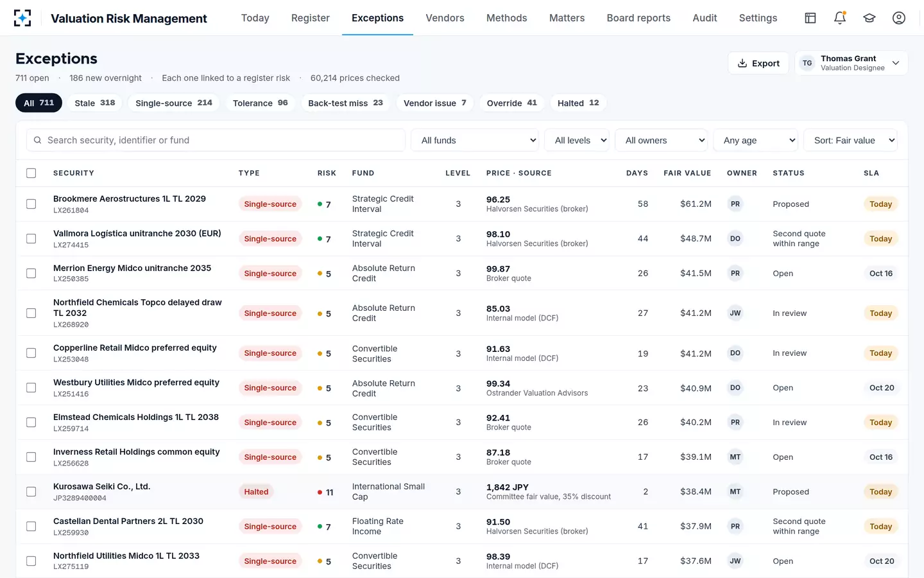The image size is (924, 578).
Task: Check the Brookmere Aerostructures row checkbox
Action: pos(31,204)
